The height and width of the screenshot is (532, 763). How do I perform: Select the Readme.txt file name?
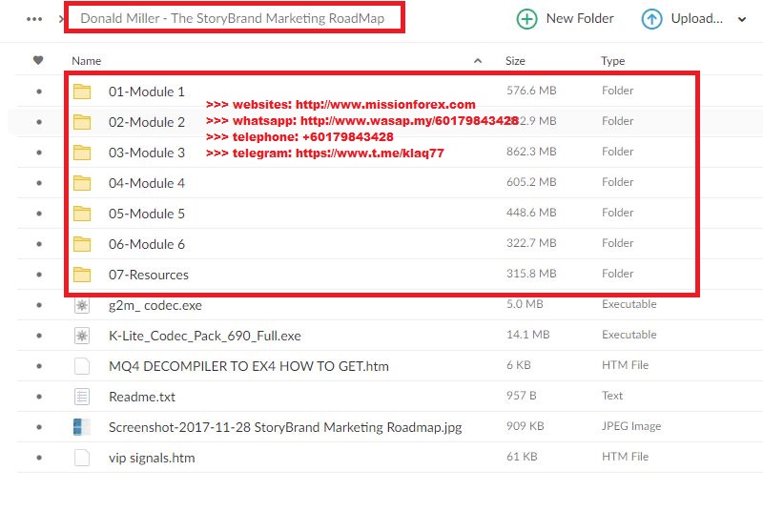click(x=141, y=397)
